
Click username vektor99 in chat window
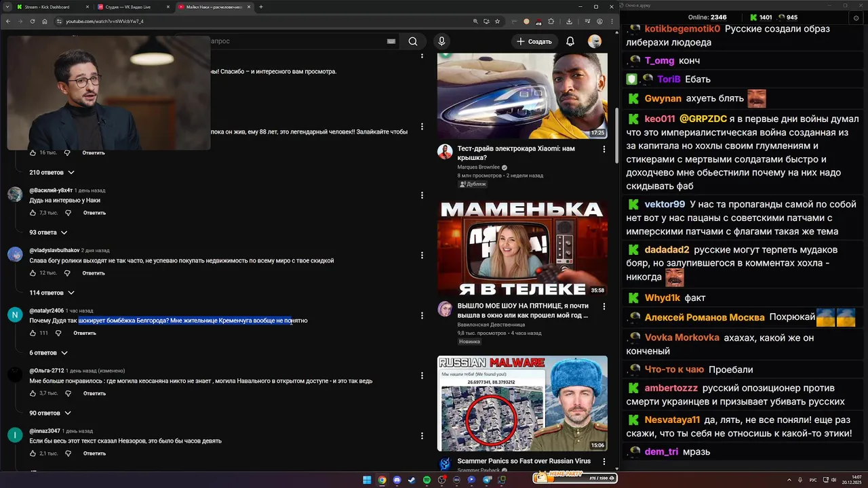click(665, 204)
